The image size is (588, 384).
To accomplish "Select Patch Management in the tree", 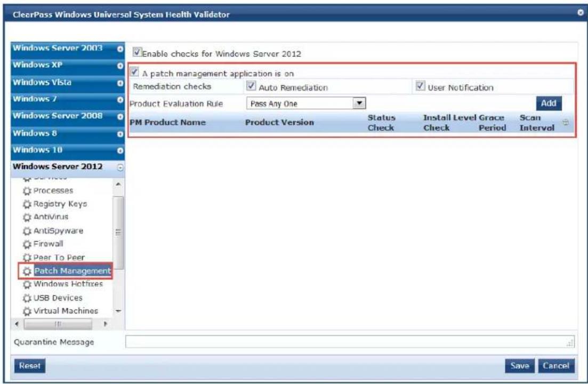I will [x=73, y=271].
